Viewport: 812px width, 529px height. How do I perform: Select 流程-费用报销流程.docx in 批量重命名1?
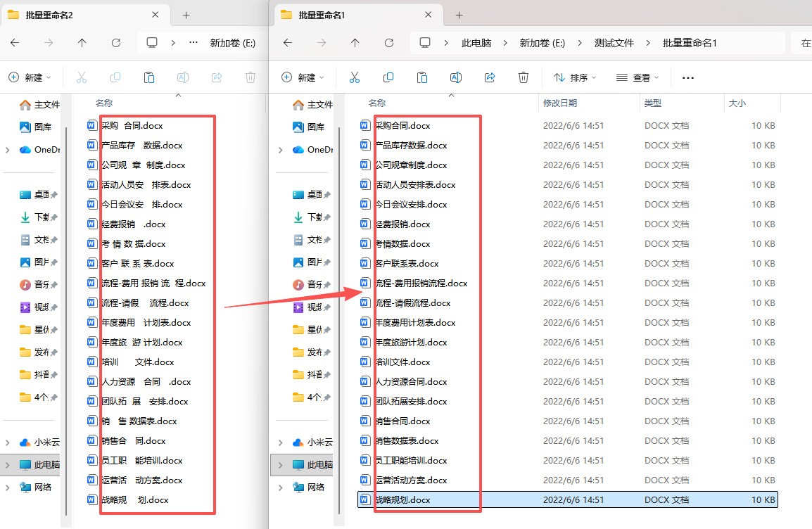568,283
